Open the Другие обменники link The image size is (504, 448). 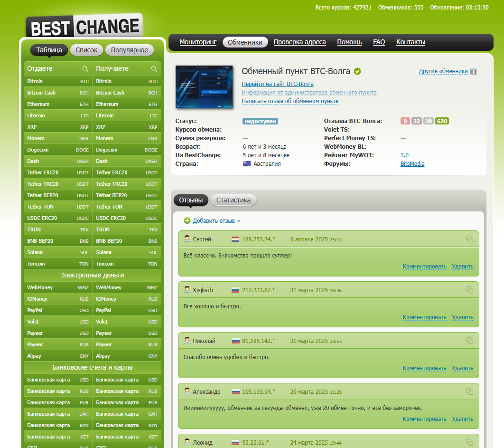coord(443,71)
